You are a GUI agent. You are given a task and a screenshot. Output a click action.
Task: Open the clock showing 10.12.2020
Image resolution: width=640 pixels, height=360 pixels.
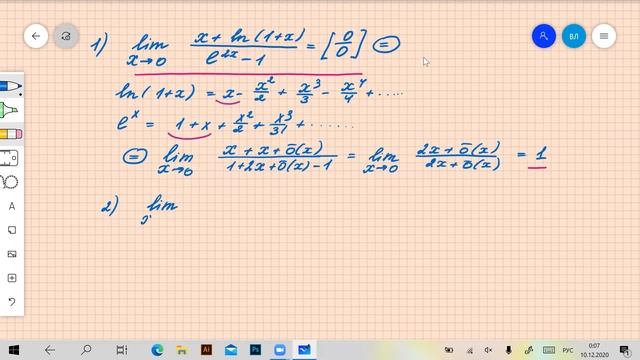coord(594,350)
